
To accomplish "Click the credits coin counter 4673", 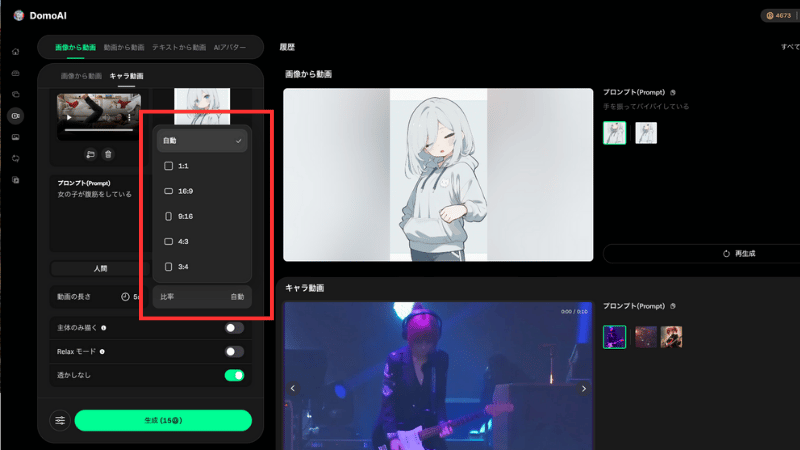I will coord(779,15).
